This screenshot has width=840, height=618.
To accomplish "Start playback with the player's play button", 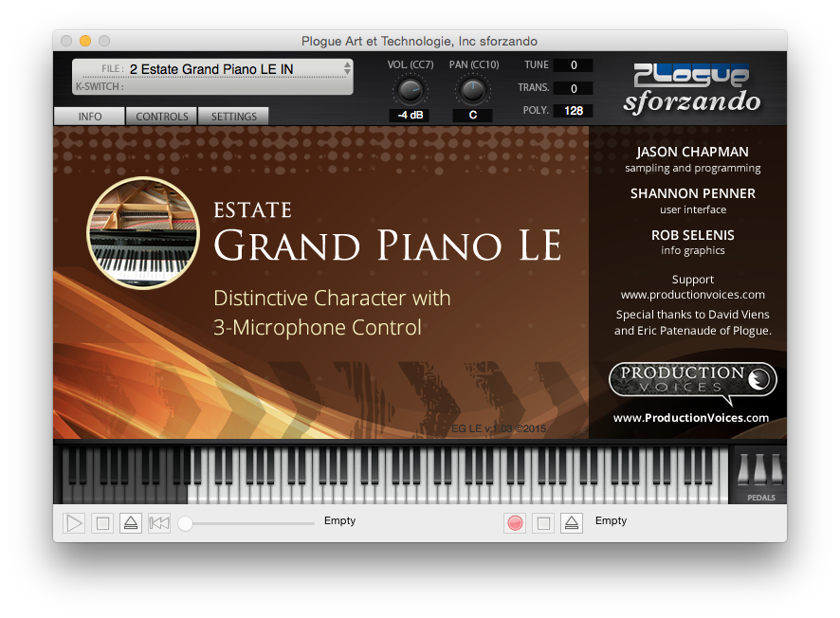I will [x=74, y=523].
